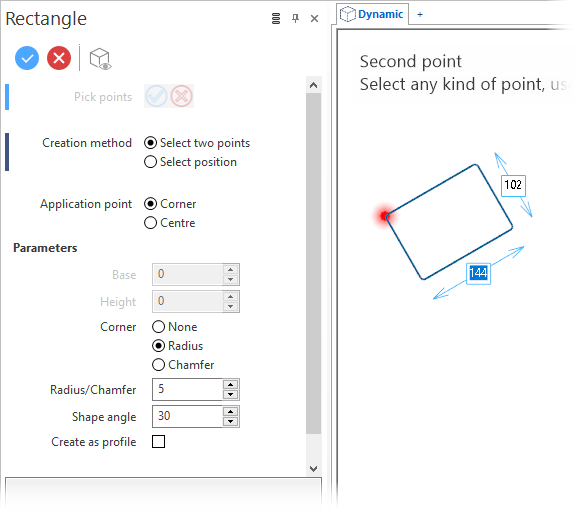
Task: Confirm the rectangle with the blue checkmark
Action: point(27,58)
